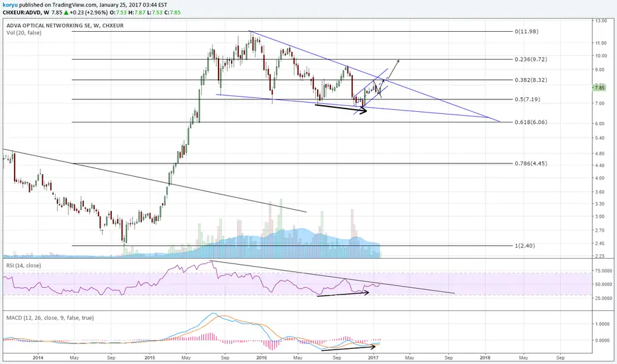Select the 0.236(9.72) Fibonacci label
The image size is (617, 364).
[531, 60]
